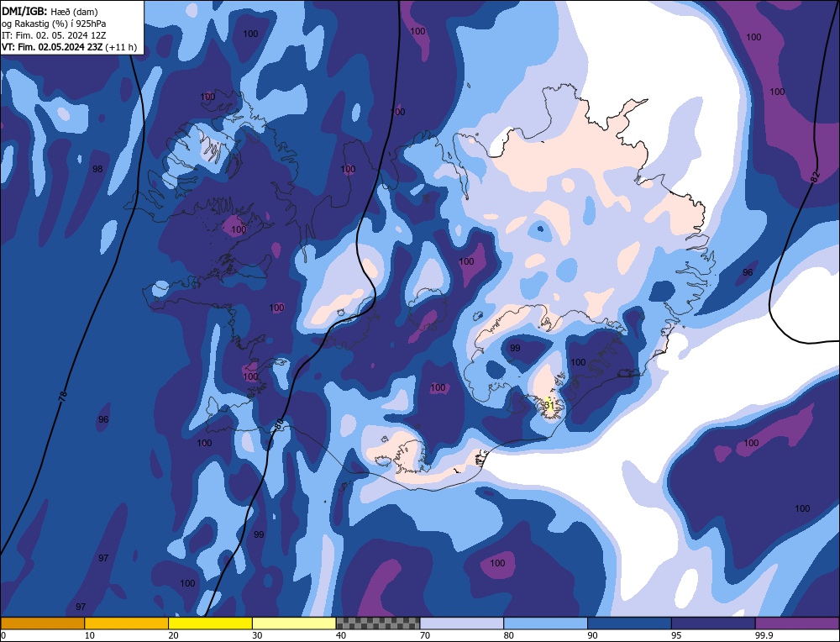Click the '40' legend scale label

pos(341,635)
